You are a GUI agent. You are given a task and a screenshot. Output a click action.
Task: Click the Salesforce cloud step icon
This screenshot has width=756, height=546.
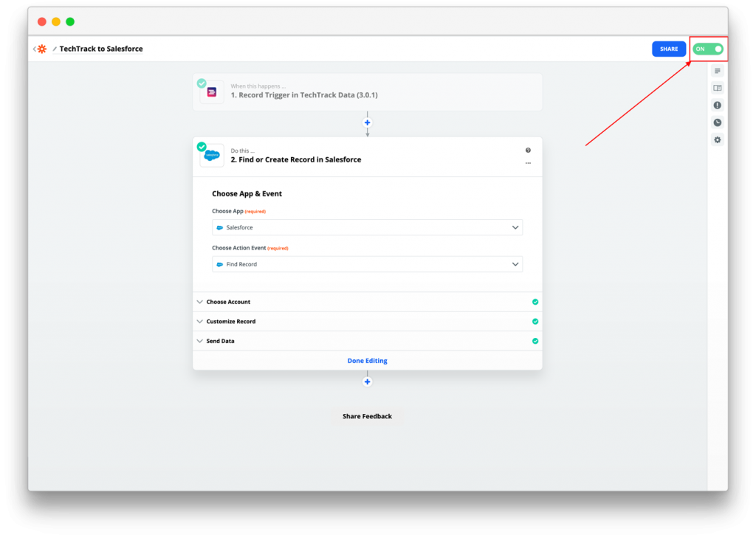click(212, 155)
